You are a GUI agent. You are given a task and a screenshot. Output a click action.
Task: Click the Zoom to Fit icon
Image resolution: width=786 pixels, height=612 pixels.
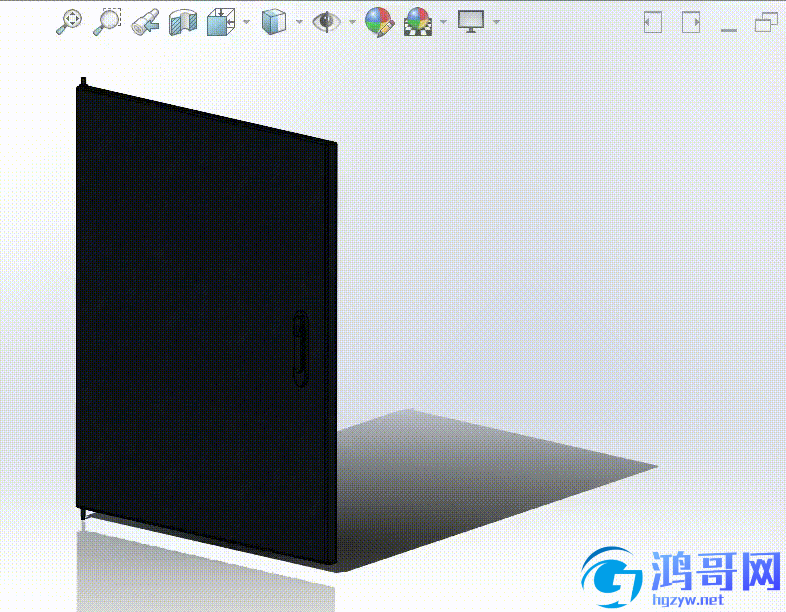69,22
